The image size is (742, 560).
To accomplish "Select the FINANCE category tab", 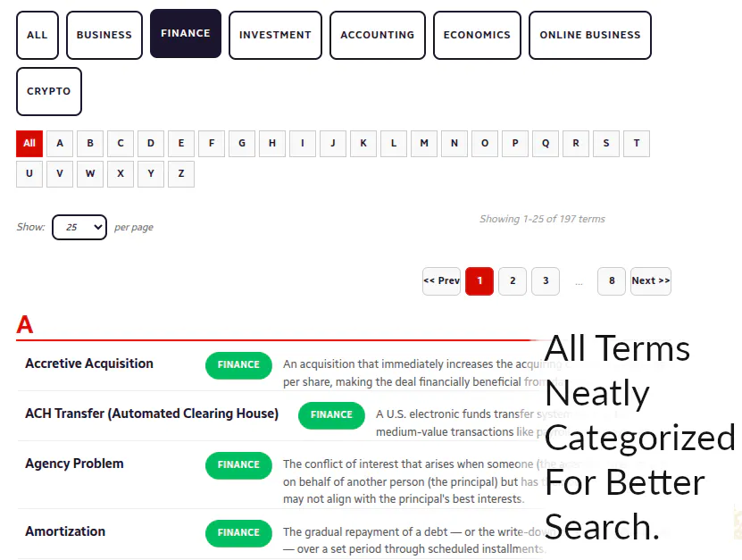I will coord(186,33).
